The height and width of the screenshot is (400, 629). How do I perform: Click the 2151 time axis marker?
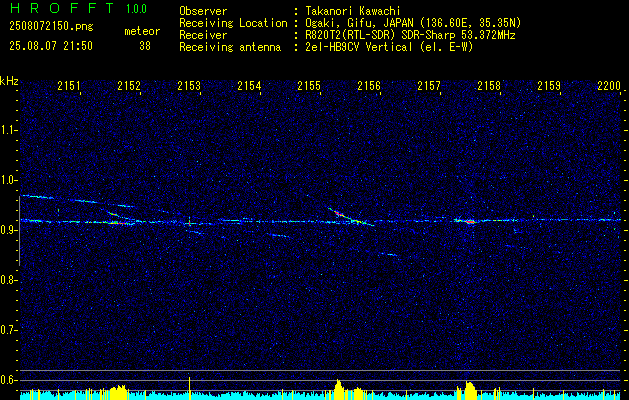pyautogui.click(x=69, y=85)
